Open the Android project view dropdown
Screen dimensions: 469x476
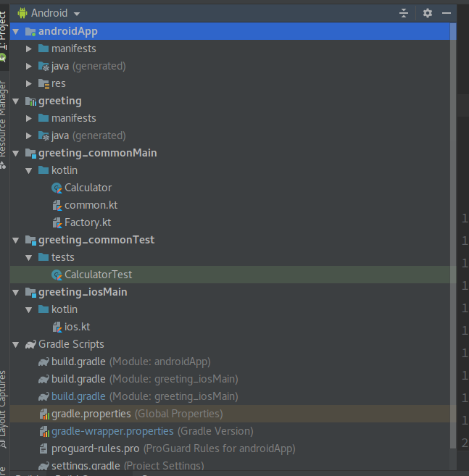(54, 13)
